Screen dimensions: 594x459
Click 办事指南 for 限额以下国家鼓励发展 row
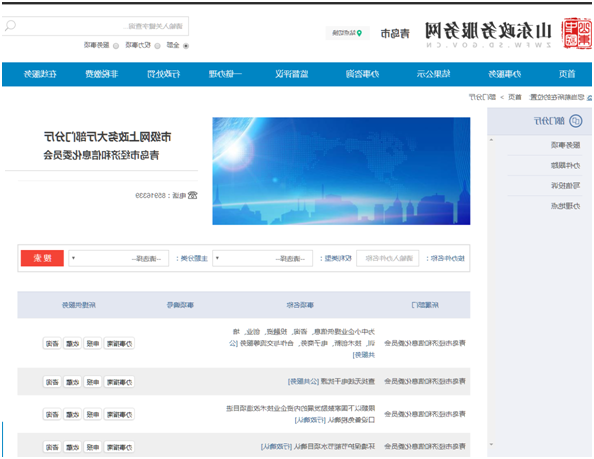click(x=119, y=414)
